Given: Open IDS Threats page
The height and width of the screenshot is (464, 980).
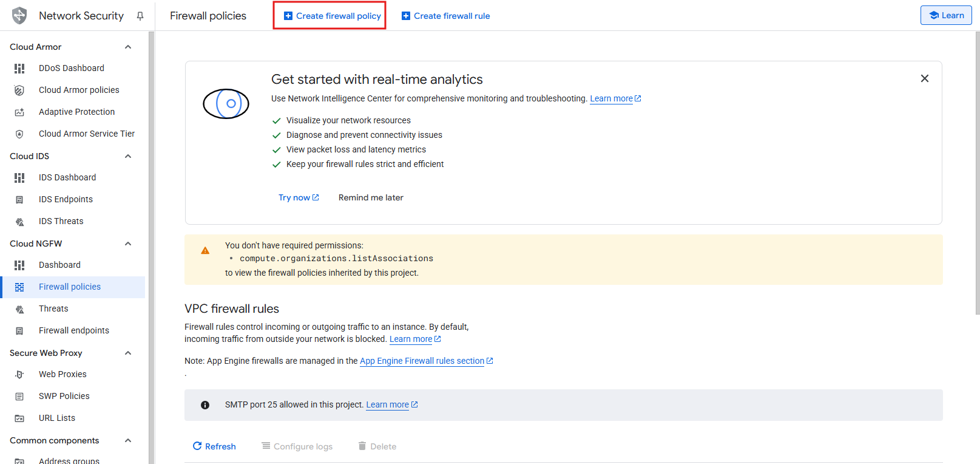Looking at the screenshot, I should [61, 221].
